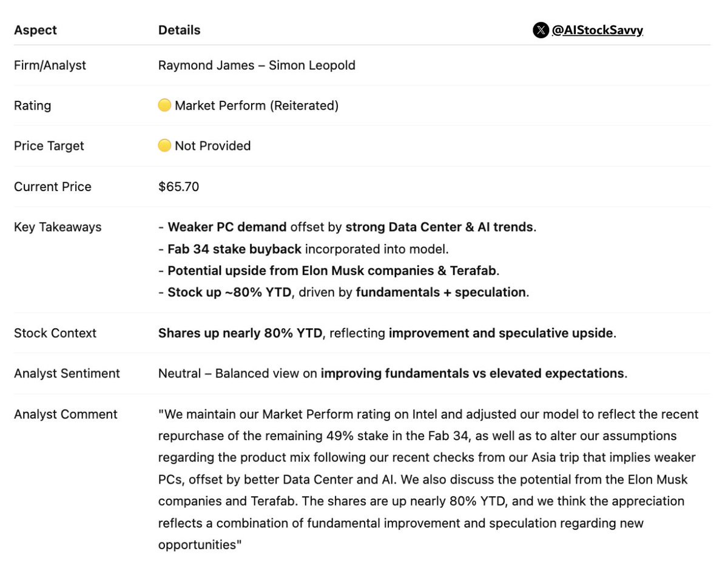Click the Details column header
728x571 pixels.
(x=179, y=30)
